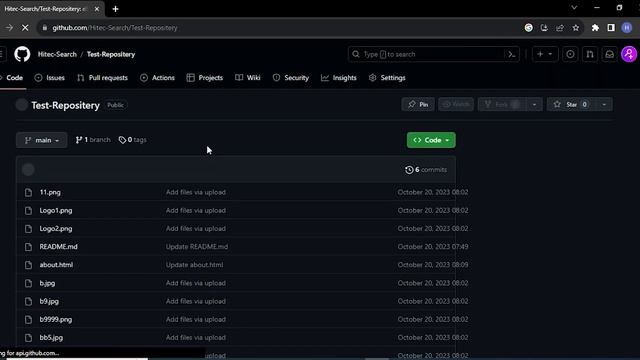The image size is (640, 360).
Task: Star the Test-Repositery repository
Action: [x=571, y=105]
